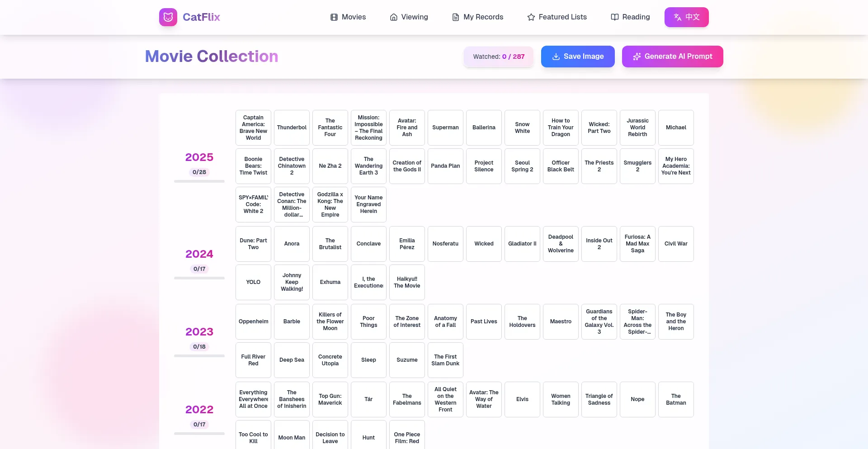
Task: Select the Civil War movie tile
Action: (676, 244)
